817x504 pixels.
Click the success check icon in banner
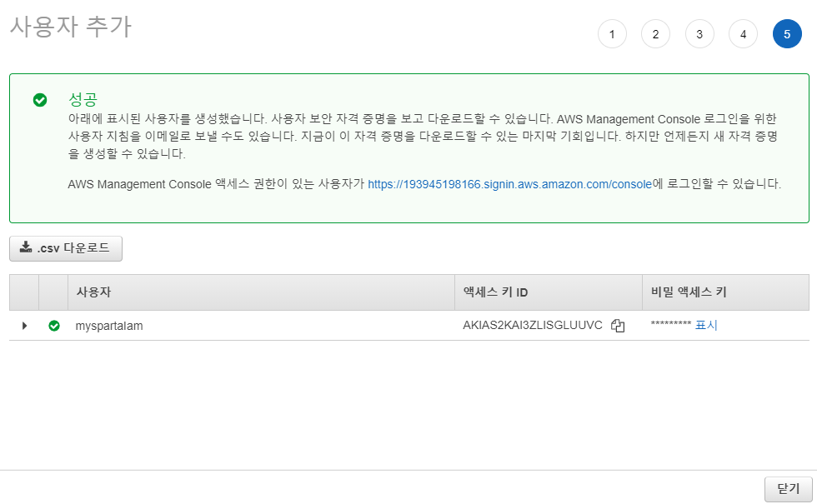(40, 100)
